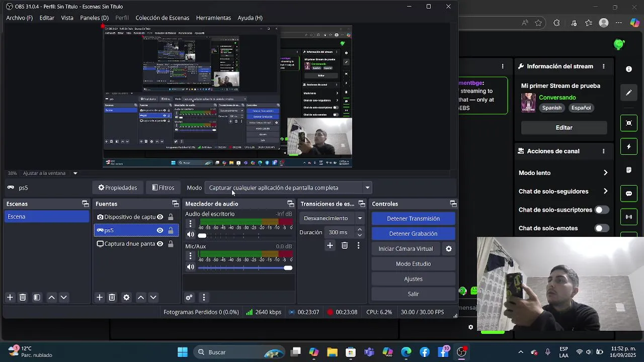Move scene down in Escenas toolbar
This screenshot has width=644, height=362.
coord(64,297)
